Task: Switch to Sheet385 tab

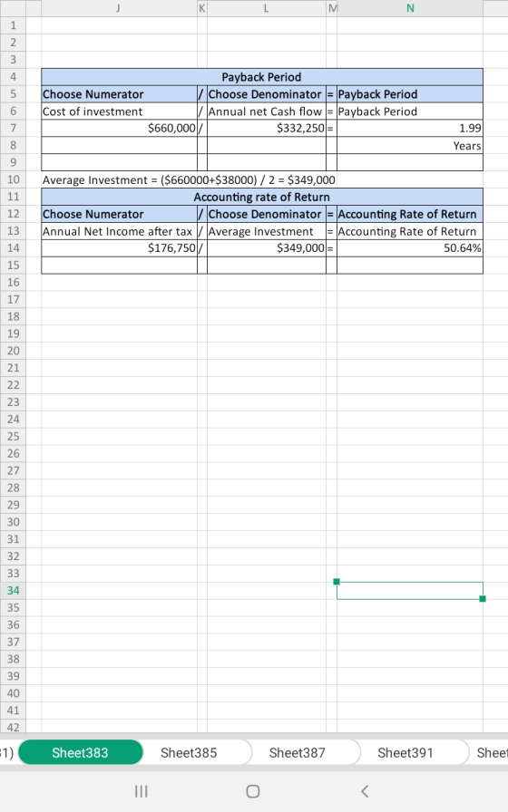Action: pos(189,752)
